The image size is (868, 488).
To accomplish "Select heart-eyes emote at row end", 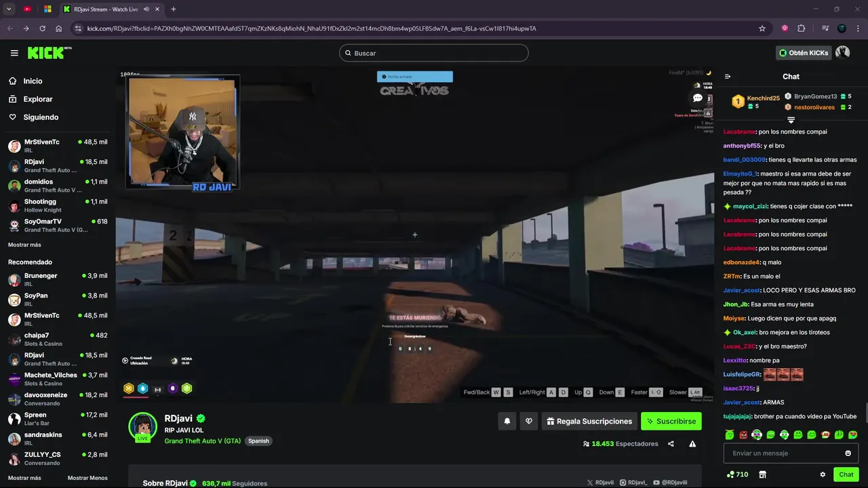I will click(x=852, y=434).
